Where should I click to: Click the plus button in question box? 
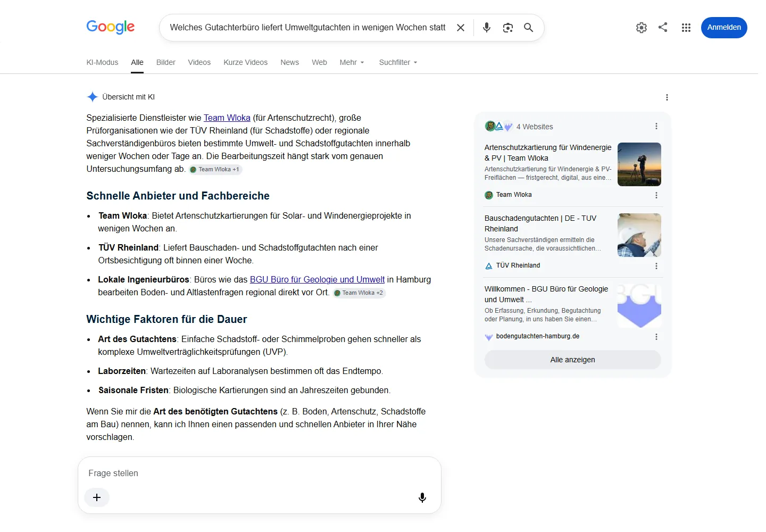coord(97,497)
